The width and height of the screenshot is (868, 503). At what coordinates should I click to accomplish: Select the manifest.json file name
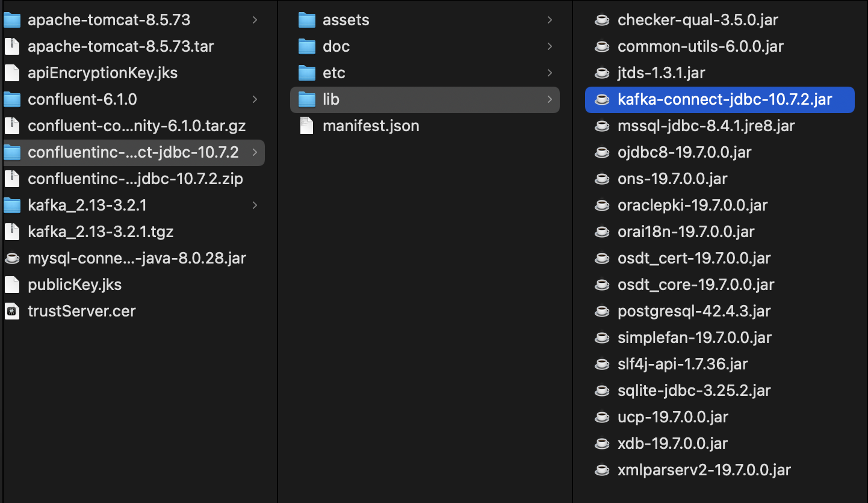pyautogui.click(x=371, y=126)
